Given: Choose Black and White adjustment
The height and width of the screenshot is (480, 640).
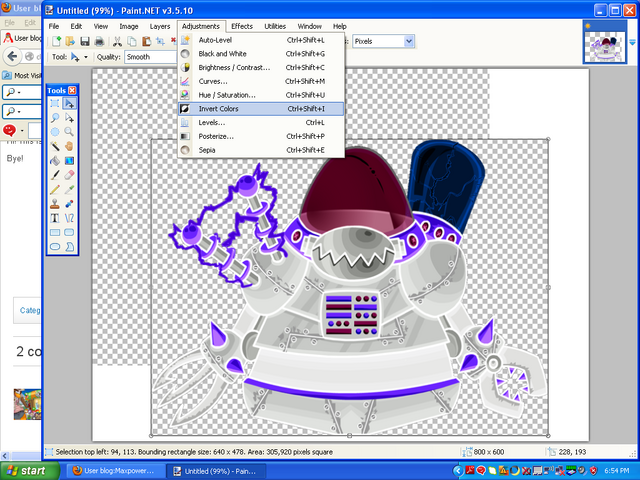Looking at the screenshot, I should pyautogui.click(x=261, y=54).
